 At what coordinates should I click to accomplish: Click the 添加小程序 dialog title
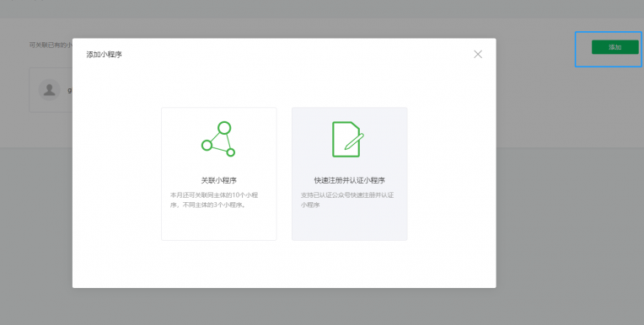click(x=104, y=55)
